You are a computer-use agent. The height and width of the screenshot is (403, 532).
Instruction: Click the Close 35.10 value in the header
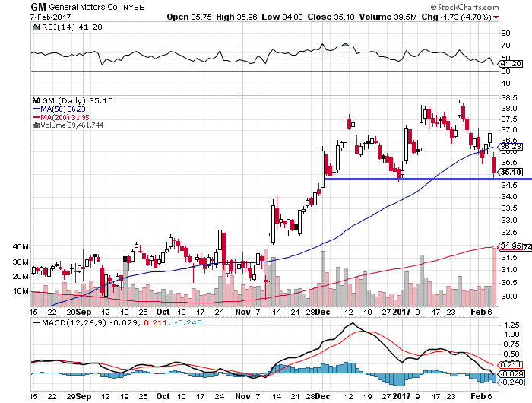click(x=331, y=17)
